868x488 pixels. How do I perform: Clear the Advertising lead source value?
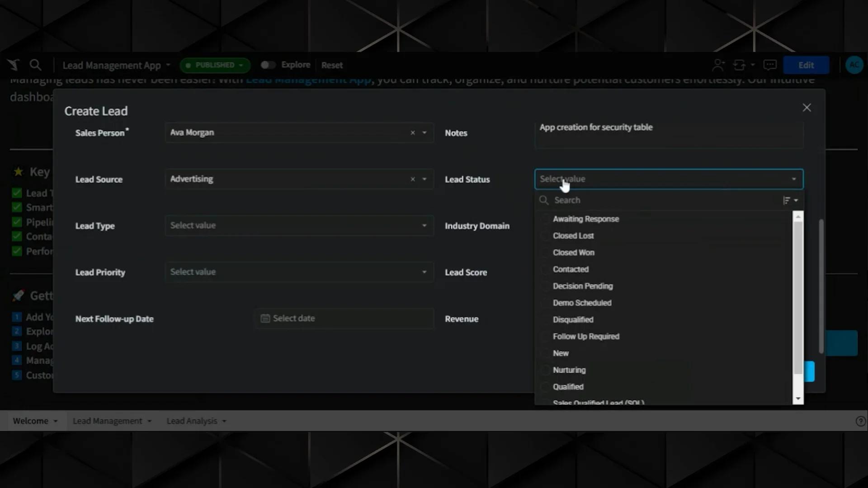pyautogui.click(x=413, y=179)
